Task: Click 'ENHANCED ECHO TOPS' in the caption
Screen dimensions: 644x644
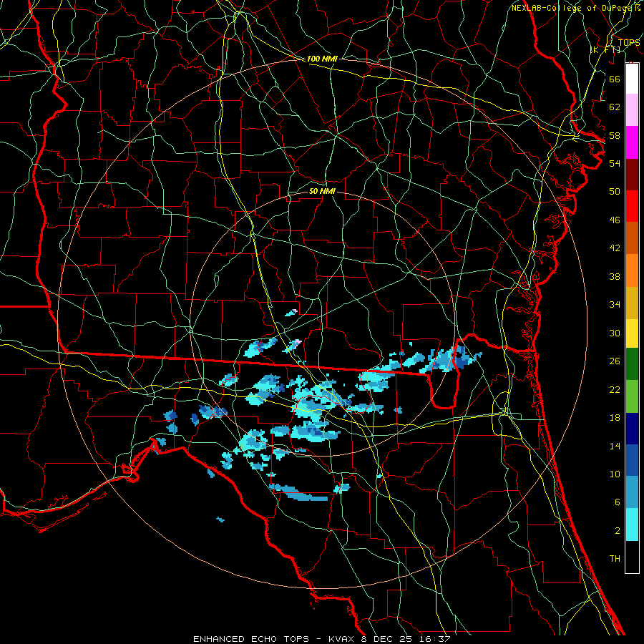Action: pos(250,639)
